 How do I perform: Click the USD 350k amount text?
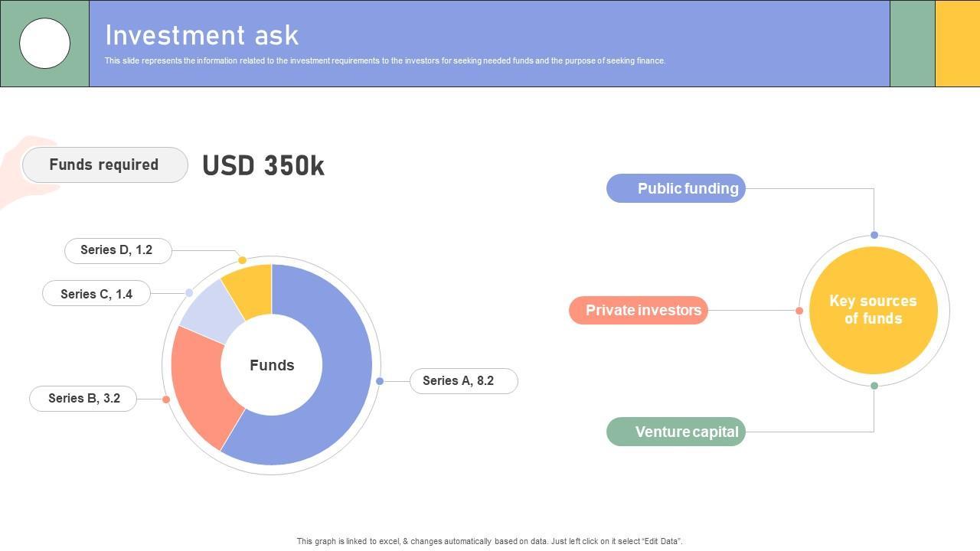pyautogui.click(x=263, y=165)
